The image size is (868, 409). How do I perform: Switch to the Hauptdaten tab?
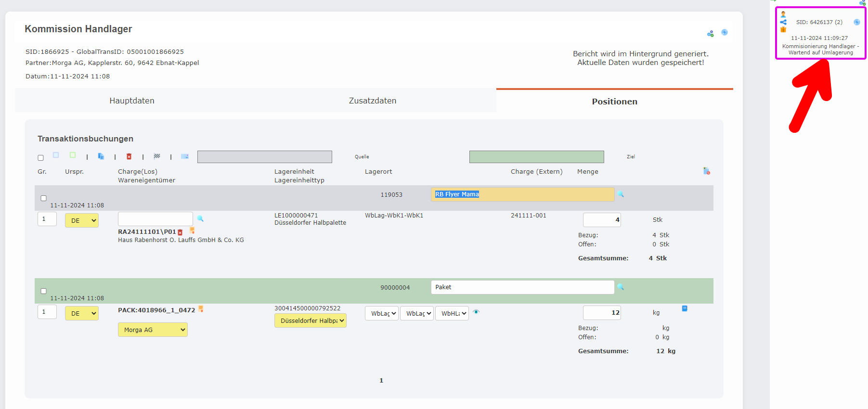pos(132,101)
